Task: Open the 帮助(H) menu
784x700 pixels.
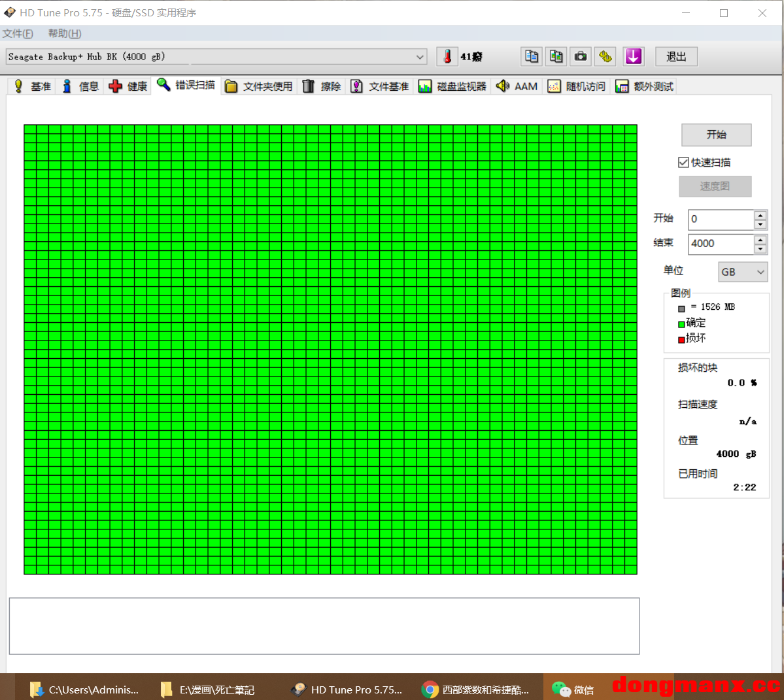Action: click(65, 33)
